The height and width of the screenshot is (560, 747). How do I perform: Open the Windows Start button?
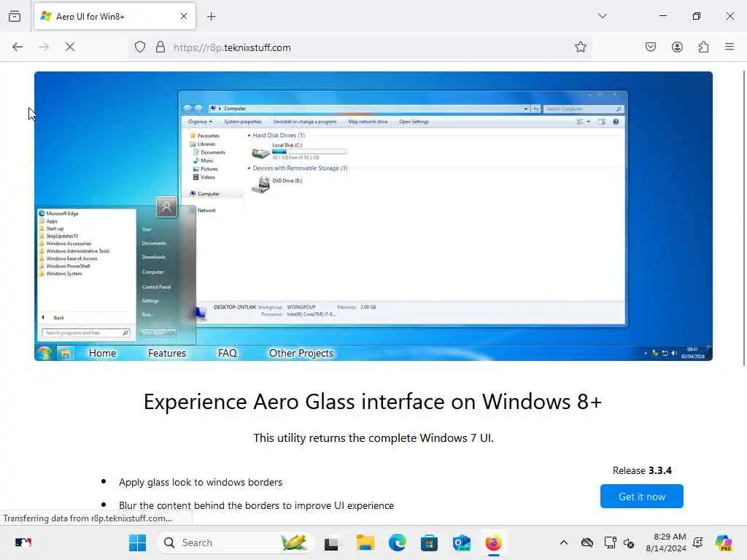click(137, 542)
